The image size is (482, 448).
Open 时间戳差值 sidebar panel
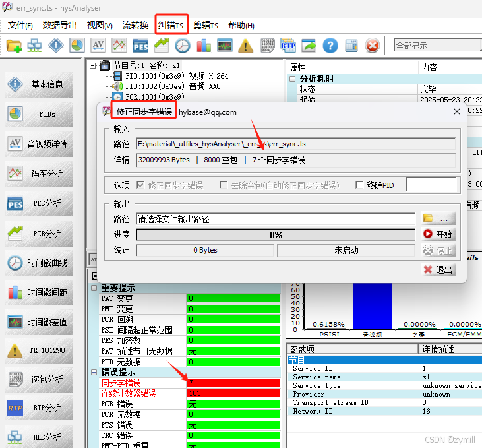pyautogui.click(x=39, y=322)
